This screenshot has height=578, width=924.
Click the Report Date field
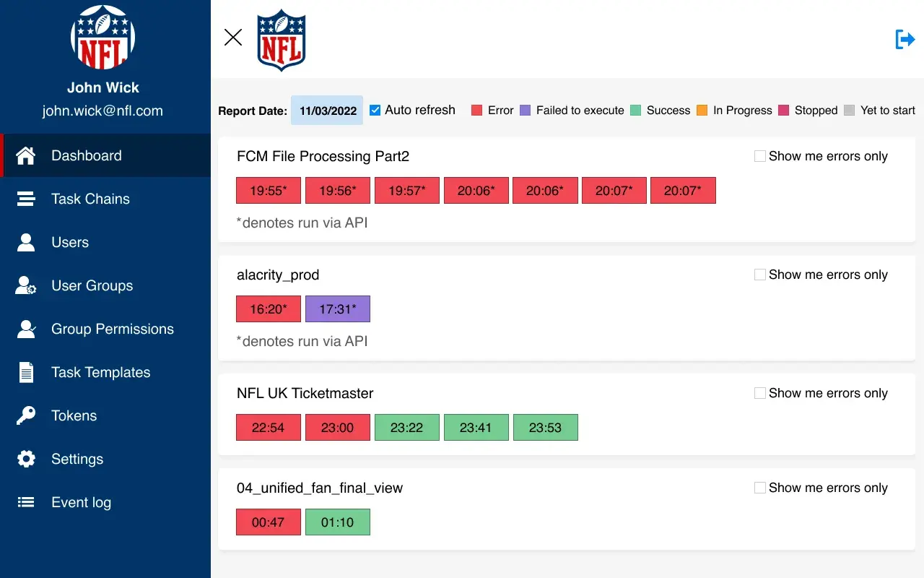coord(328,111)
